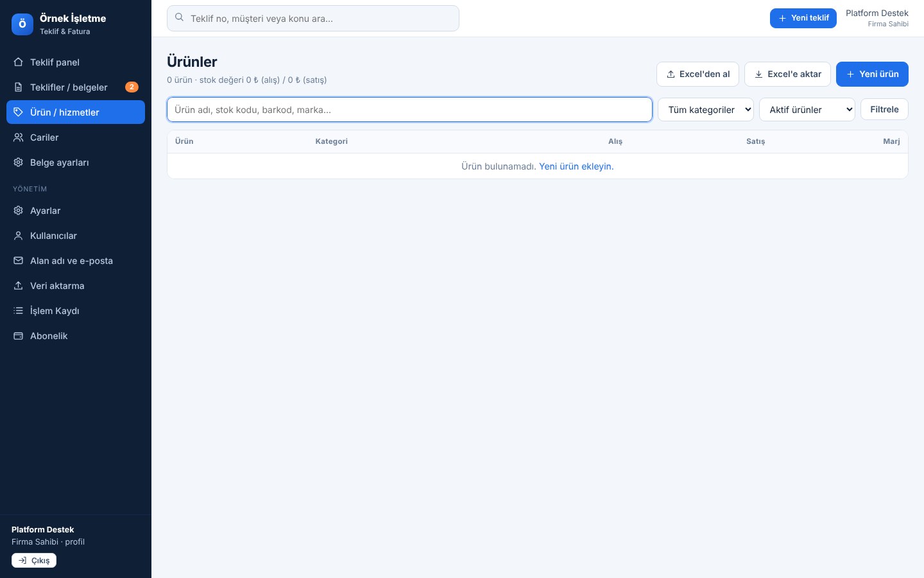
Task: Click the envelope icon beside Alan adı ve e-posta
Action: [x=19, y=261]
